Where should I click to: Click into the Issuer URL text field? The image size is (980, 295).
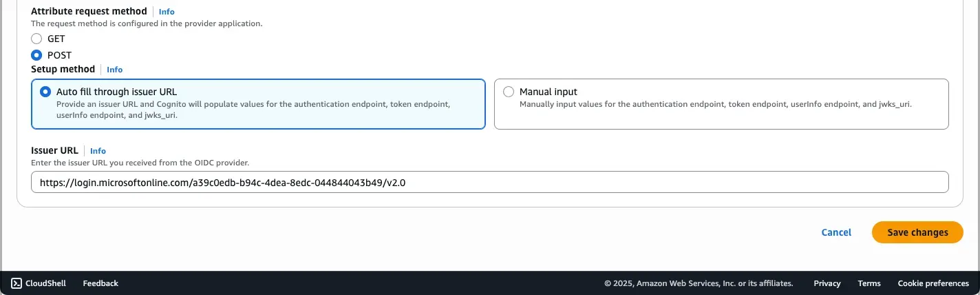pos(489,182)
